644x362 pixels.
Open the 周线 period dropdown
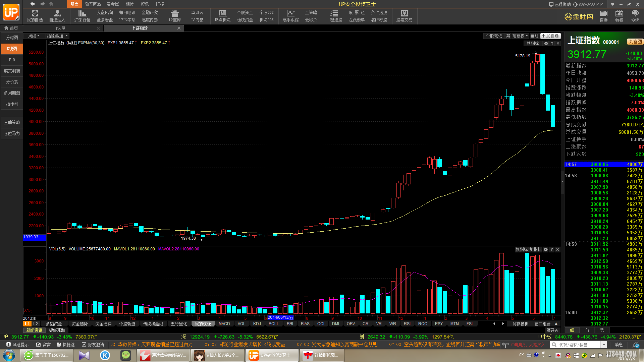point(34,36)
